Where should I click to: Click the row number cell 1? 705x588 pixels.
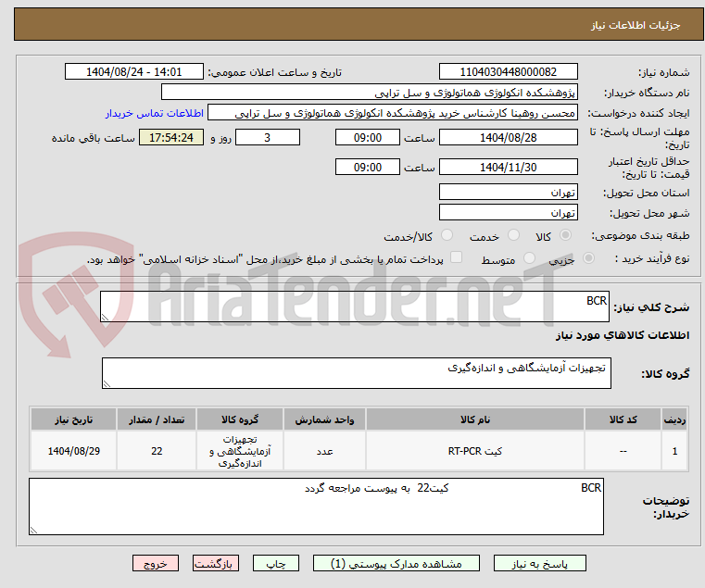click(674, 451)
